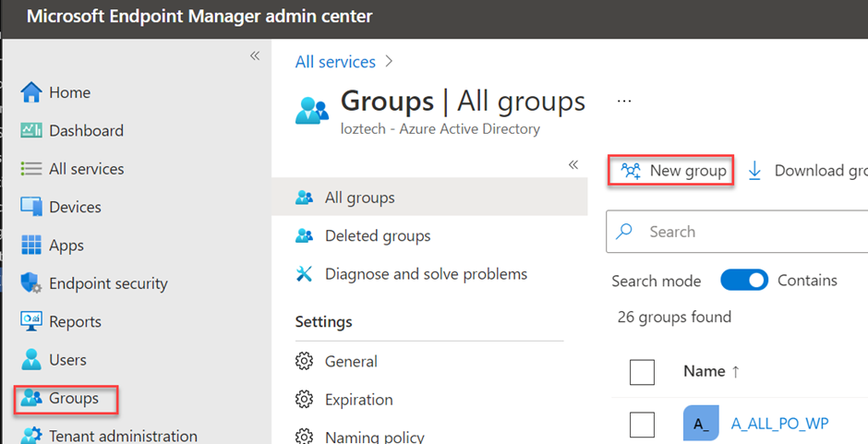Click in the groups Search field
This screenshot has height=444, width=868.
pyautogui.click(x=738, y=232)
